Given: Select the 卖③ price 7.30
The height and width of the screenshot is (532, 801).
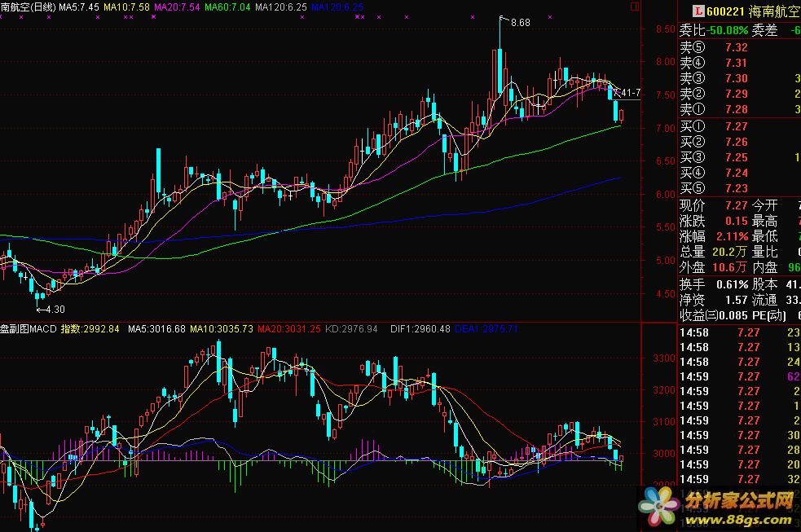Looking at the screenshot, I should click(x=737, y=78).
